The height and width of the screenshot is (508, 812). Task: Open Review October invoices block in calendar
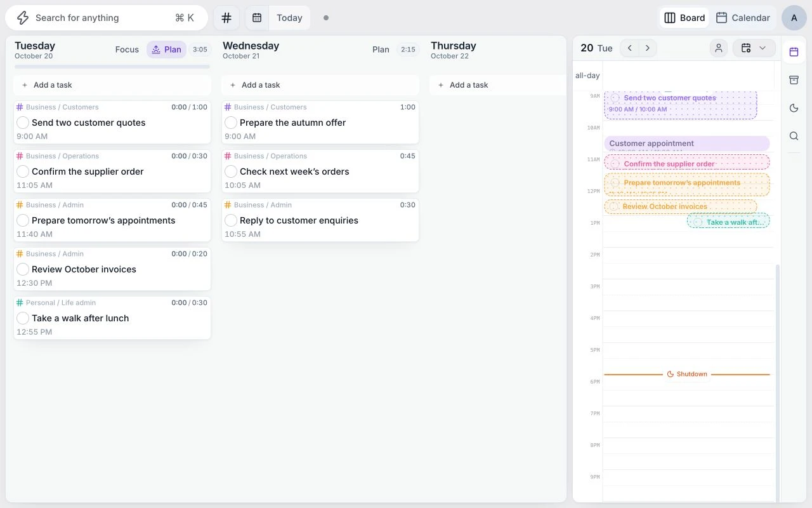(x=680, y=206)
